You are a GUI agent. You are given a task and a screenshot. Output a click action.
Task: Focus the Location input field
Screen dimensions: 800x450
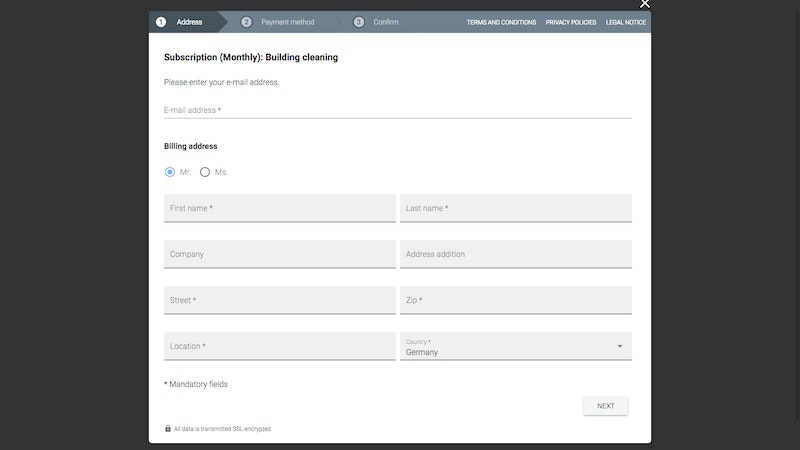pos(280,346)
